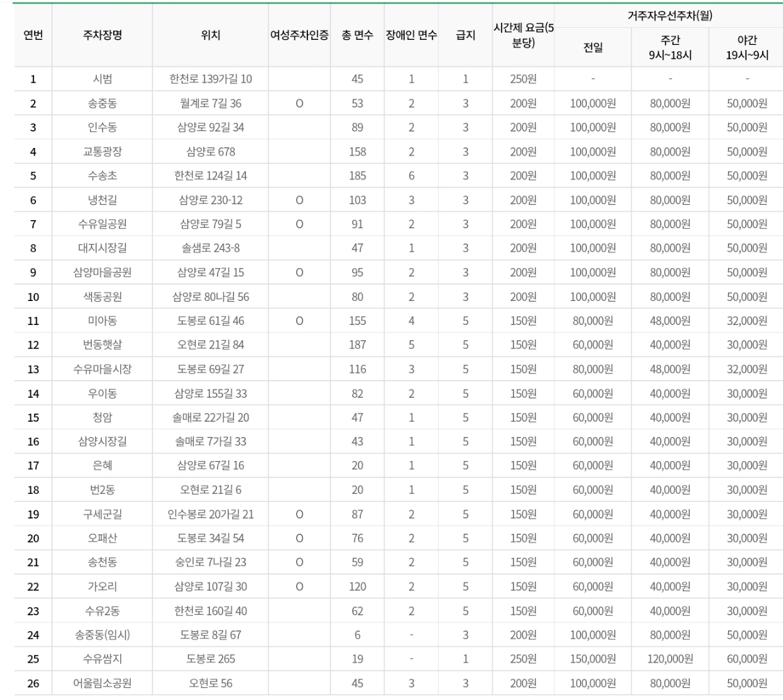Click the parking lot name 구세군길
The height and width of the screenshot is (700, 783).
(x=102, y=514)
